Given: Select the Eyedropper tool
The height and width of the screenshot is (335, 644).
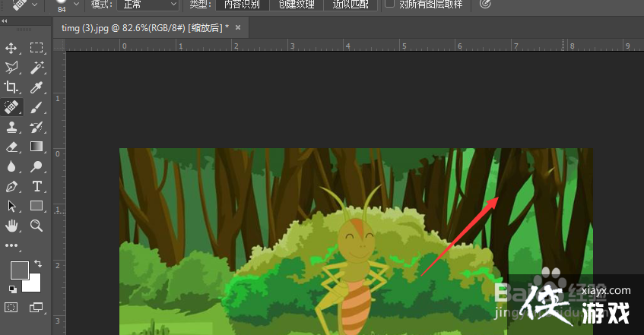Looking at the screenshot, I should click(x=36, y=87).
